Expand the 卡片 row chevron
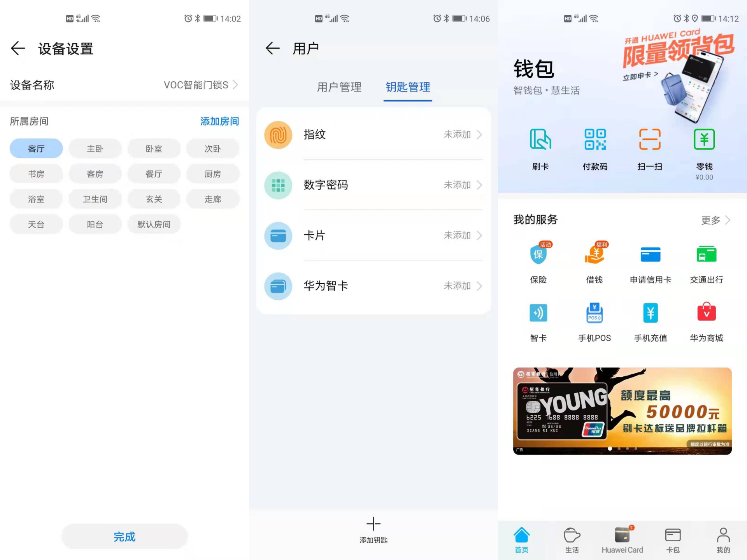The width and height of the screenshot is (747, 560). click(x=479, y=236)
